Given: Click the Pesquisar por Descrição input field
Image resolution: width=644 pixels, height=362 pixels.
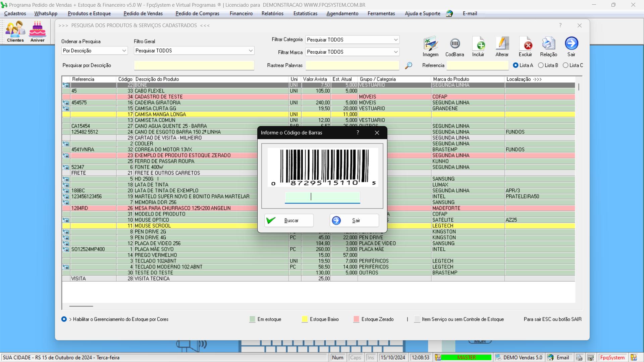Looking at the screenshot, I should click(x=194, y=65).
